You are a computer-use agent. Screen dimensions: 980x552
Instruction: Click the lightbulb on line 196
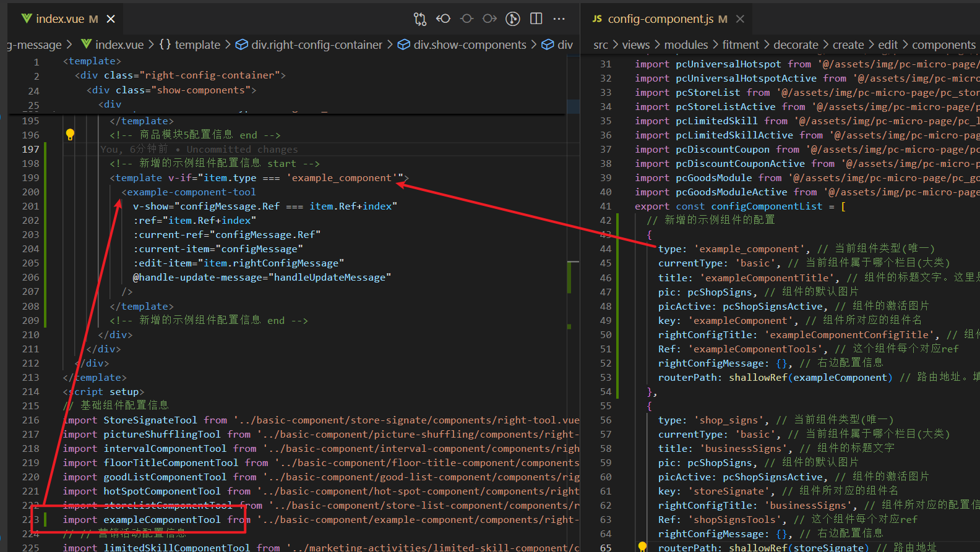click(x=70, y=134)
